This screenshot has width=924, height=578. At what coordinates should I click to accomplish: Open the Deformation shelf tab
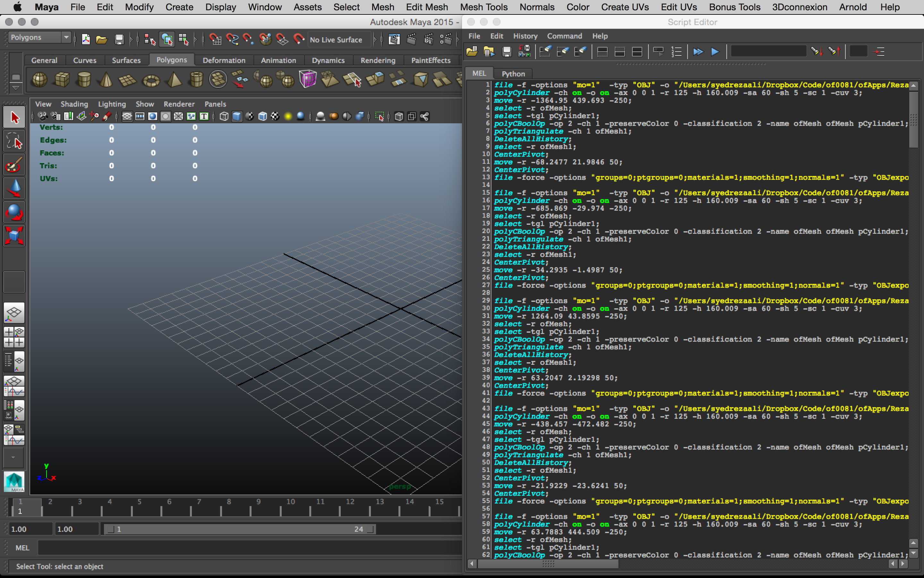click(224, 60)
